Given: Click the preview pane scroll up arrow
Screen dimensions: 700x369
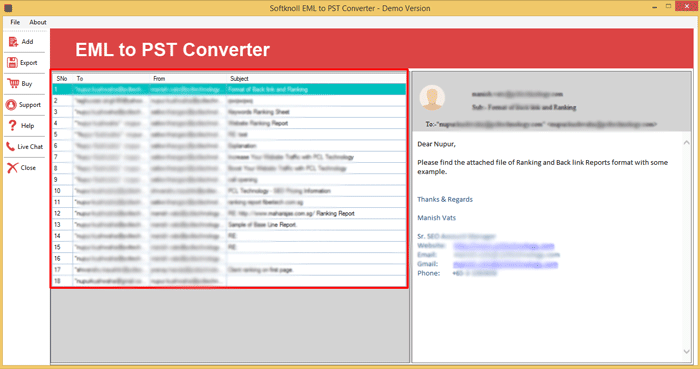Looking at the screenshot, I should coord(686,143).
